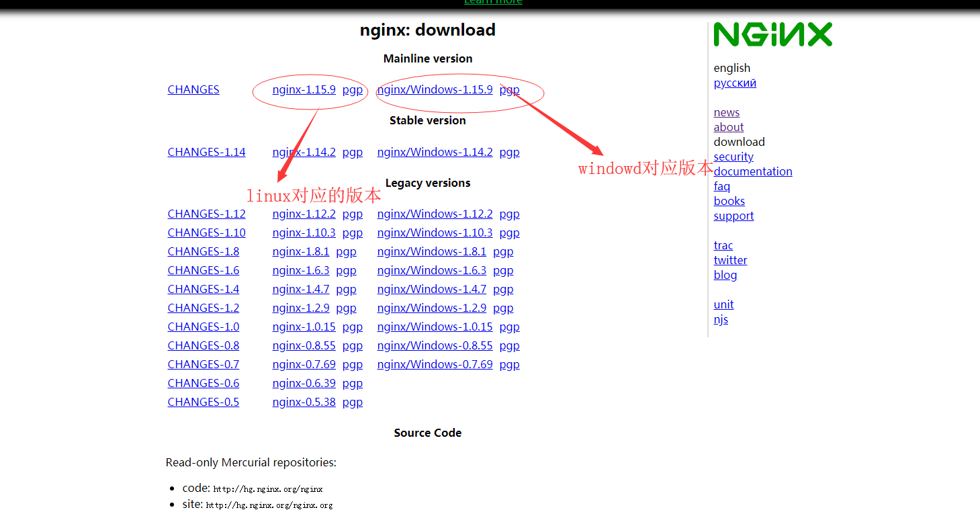The height and width of the screenshot is (510, 980).
Task: Click the NGINX logo
Action: click(772, 34)
